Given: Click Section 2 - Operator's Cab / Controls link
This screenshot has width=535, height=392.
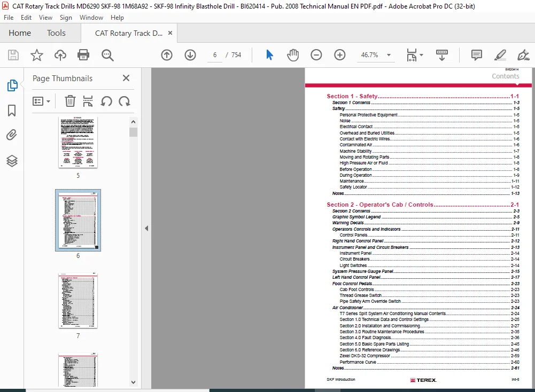Looking at the screenshot, I should coord(423,205).
